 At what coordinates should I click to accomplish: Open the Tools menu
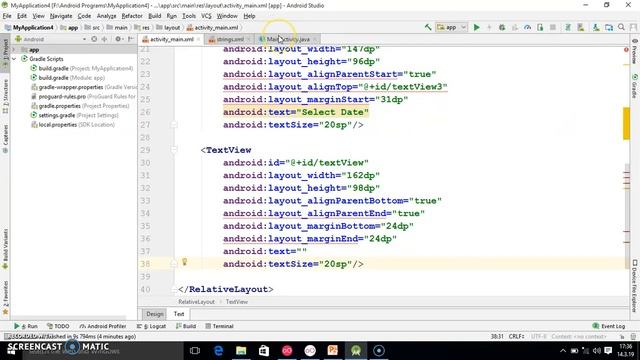tap(189, 16)
